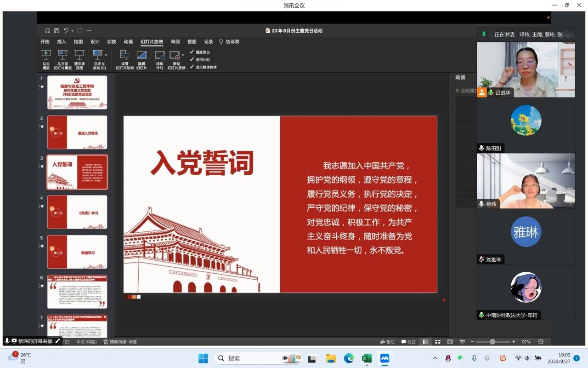588x368 pixels.
Task: Click 设置幻灯片放映 icon
Action: [x=125, y=60]
